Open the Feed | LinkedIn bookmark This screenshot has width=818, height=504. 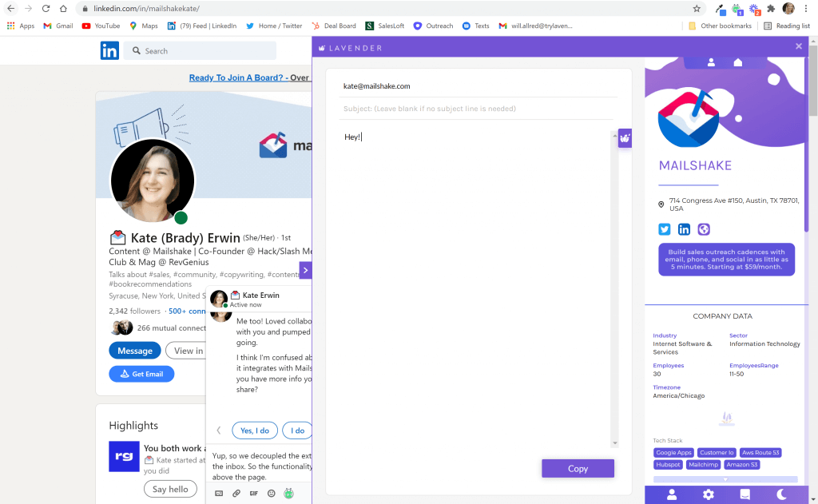[202, 26]
